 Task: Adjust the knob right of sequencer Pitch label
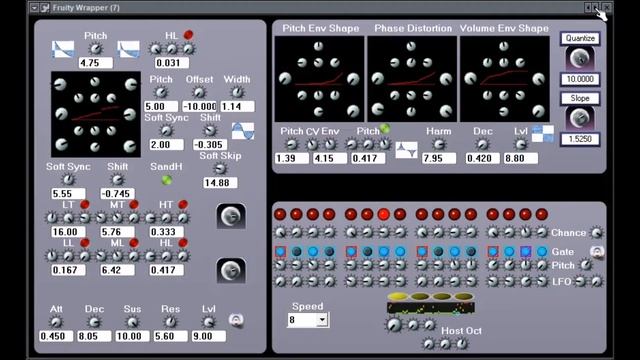click(x=586, y=265)
